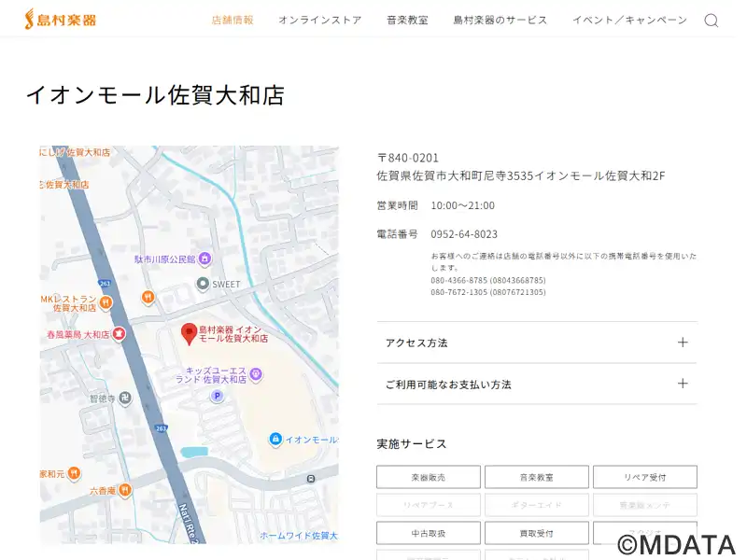Click 家和元 restaurant marker
Image resolution: width=747 pixels, height=560 pixels.
74,473
